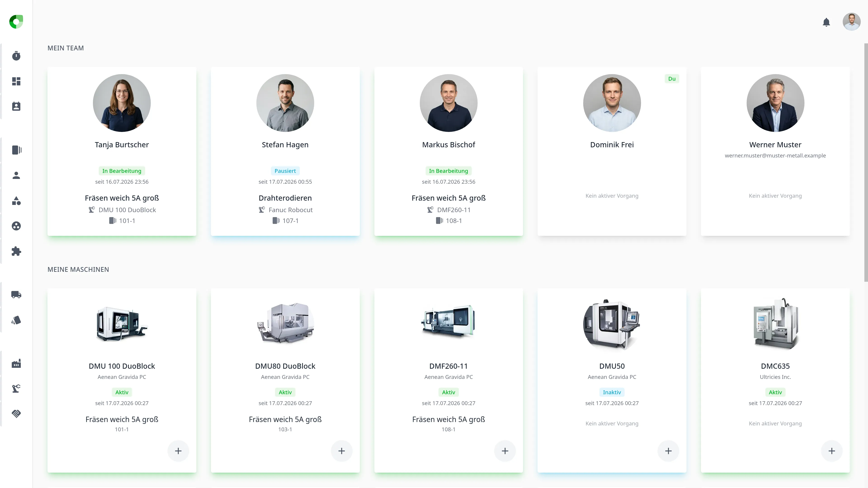Viewport: 868px width, 488px height.
Task: Open the person users icon in sidebar
Action: click(x=16, y=175)
